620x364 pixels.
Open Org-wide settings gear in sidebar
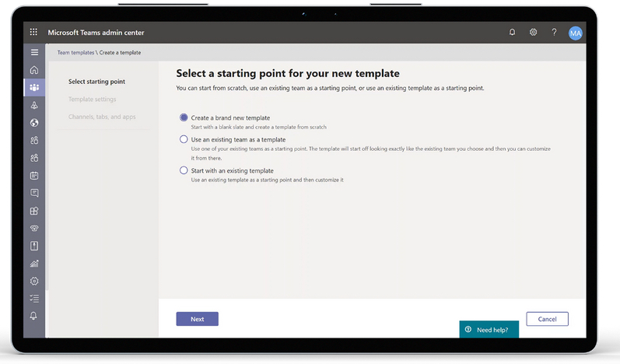click(x=34, y=281)
